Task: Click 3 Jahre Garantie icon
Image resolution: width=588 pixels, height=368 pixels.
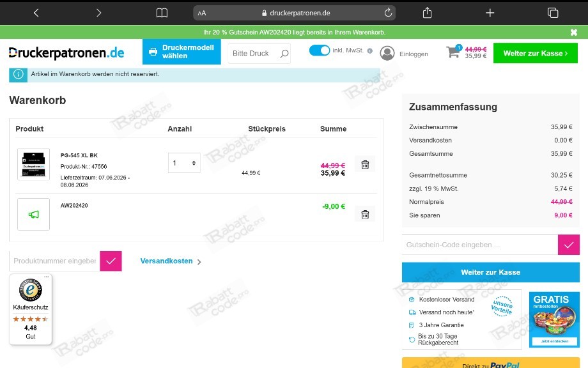Action: [412, 325]
